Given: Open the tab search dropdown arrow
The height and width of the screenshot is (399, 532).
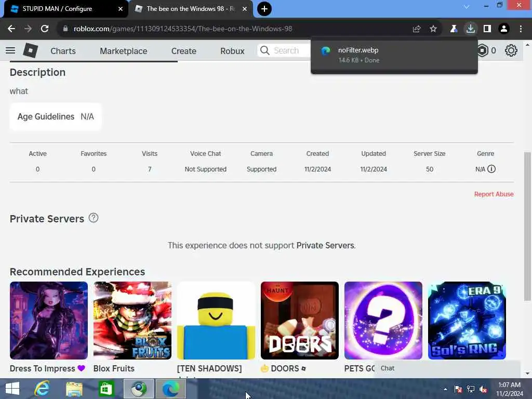Looking at the screenshot, I should [x=467, y=7].
